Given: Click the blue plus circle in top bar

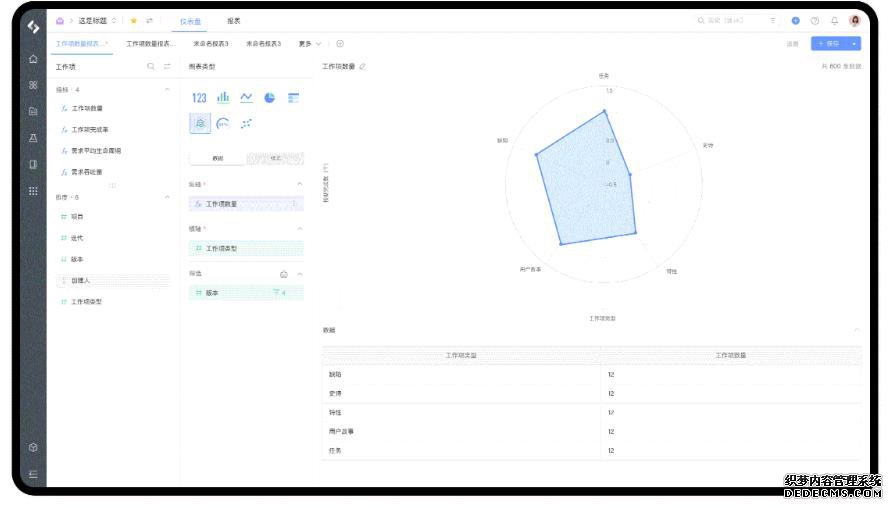Looking at the screenshot, I should click(x=796, y=21).
